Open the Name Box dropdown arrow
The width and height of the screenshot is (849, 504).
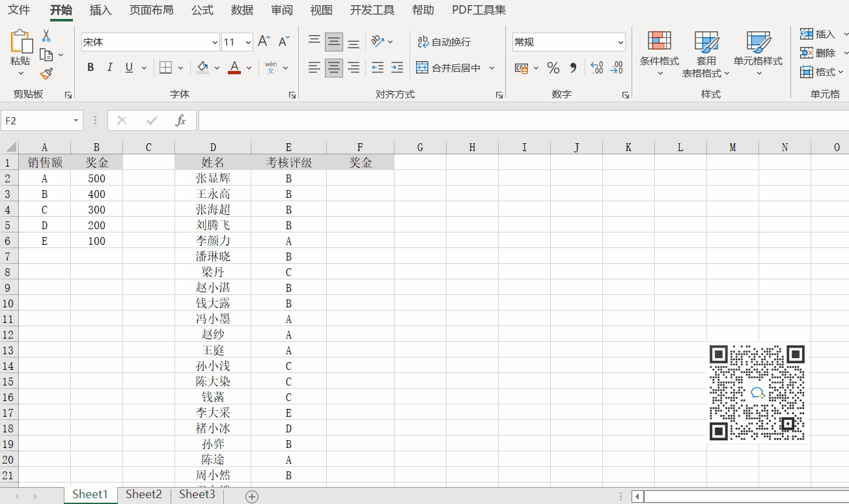(76, 120)
